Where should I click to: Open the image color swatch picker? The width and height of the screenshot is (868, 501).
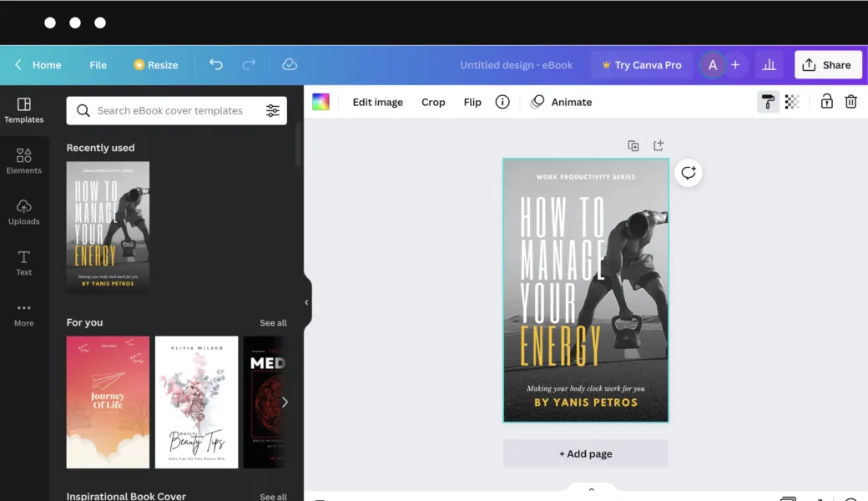coord(321,102)
